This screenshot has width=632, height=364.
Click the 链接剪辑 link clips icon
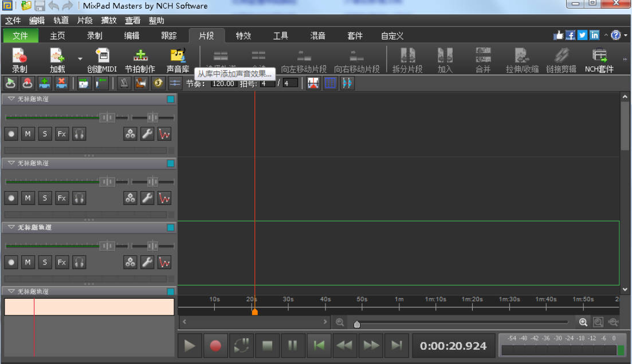pyautogui.click(x=561, y=60)
